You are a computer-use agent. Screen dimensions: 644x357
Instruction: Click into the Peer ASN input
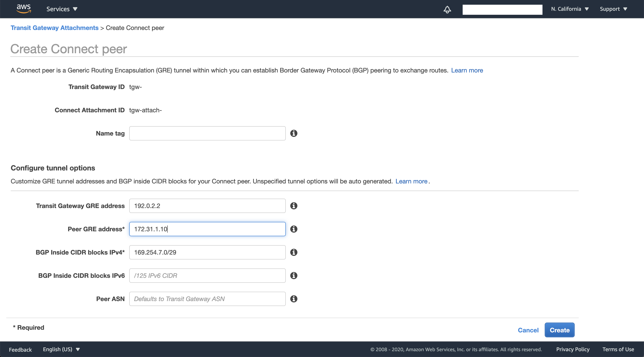click(207, 299)
